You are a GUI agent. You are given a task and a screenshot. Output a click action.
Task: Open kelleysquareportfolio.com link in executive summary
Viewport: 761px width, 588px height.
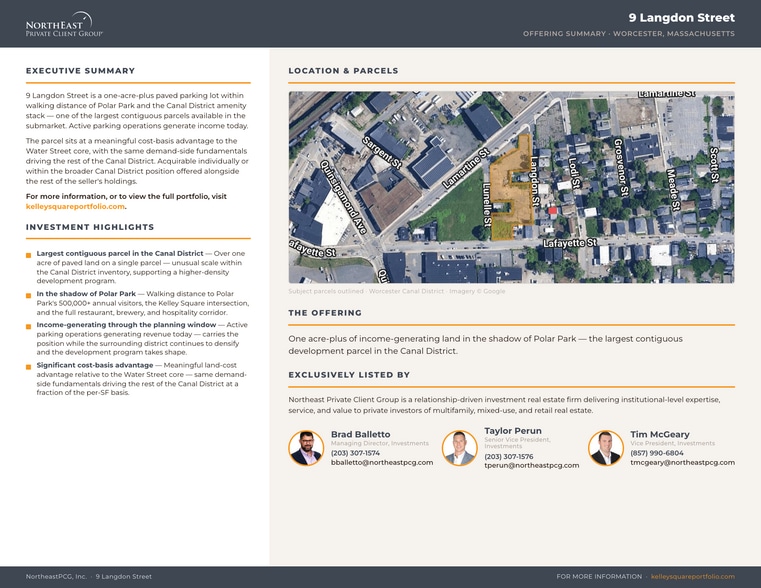tap(75, 207)
